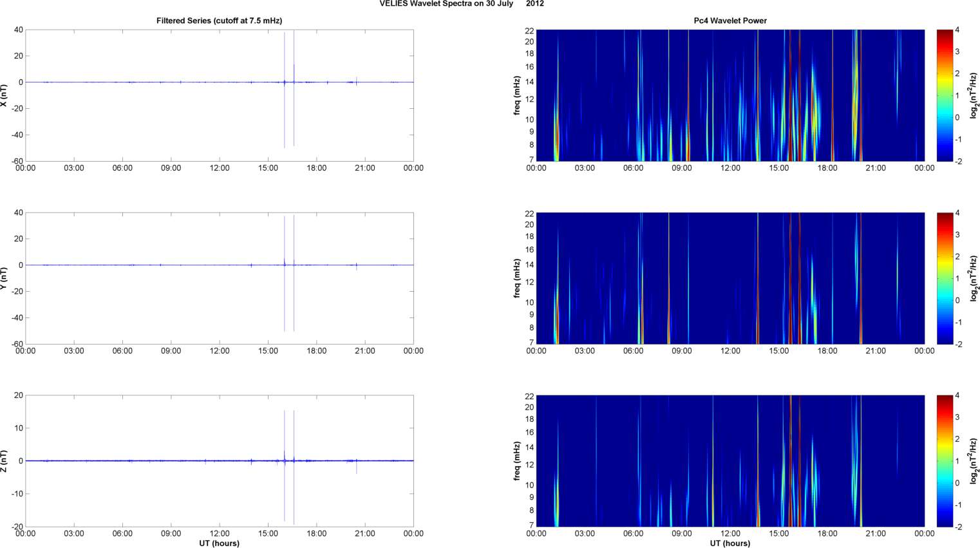Click the VELIES Wavelet Spectra main title
Viewport: 980px width, 548px height.
(x=461, y=4)
